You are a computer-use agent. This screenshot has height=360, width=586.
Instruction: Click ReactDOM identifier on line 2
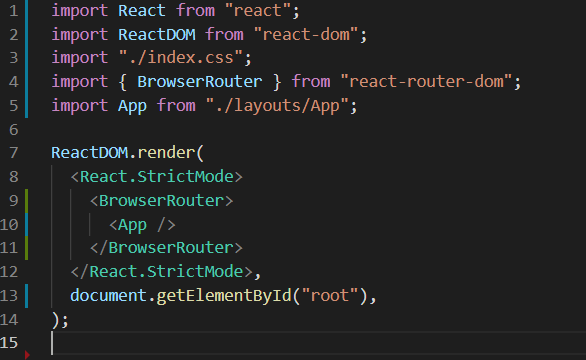pos(157,34)
